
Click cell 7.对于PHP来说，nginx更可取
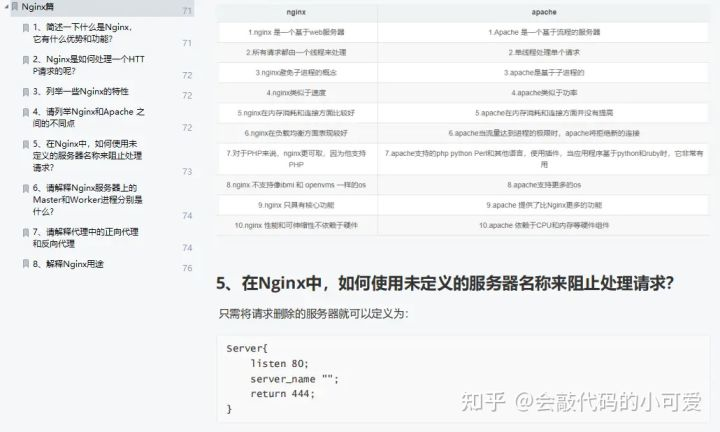pyautogui.click(x=296, y=159)
